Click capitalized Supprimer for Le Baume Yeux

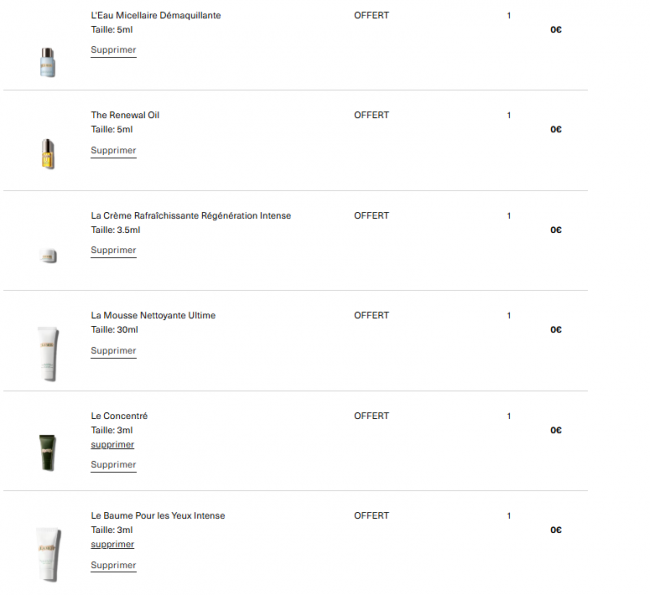113,565
